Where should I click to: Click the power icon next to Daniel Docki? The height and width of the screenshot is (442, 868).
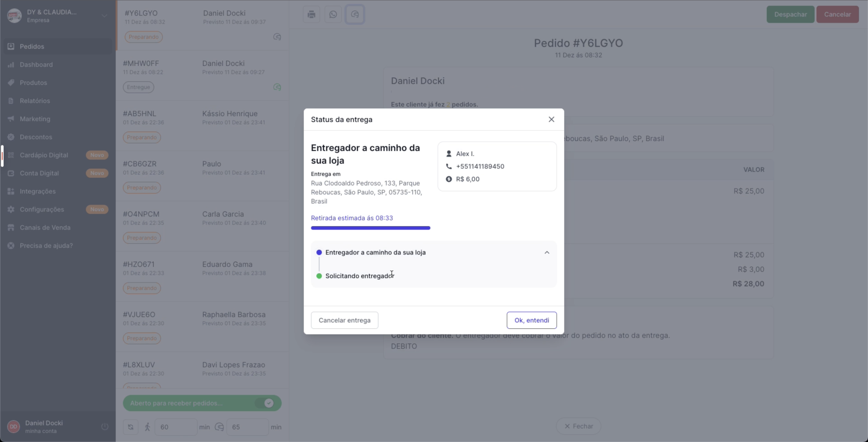pyautogui.click(x=105, y=427)
